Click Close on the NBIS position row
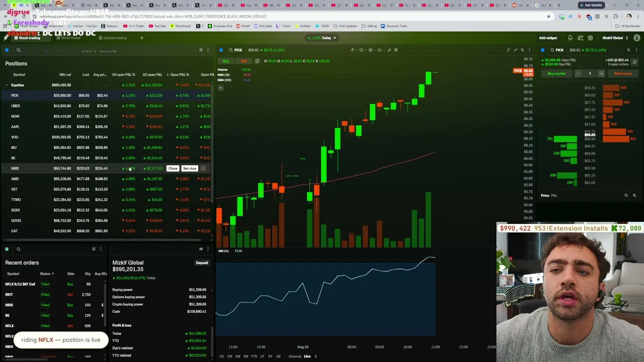The image size is (644, 362). click(173, 168)
